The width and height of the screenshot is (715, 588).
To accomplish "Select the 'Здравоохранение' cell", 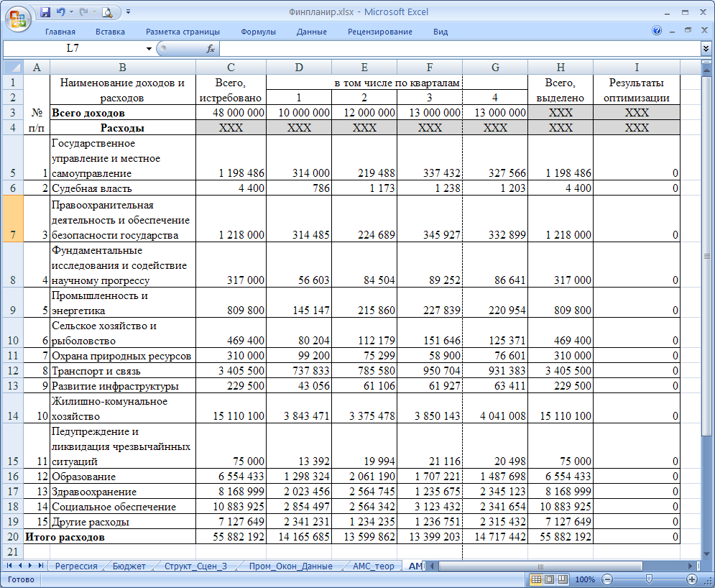I will coord(123,491).
